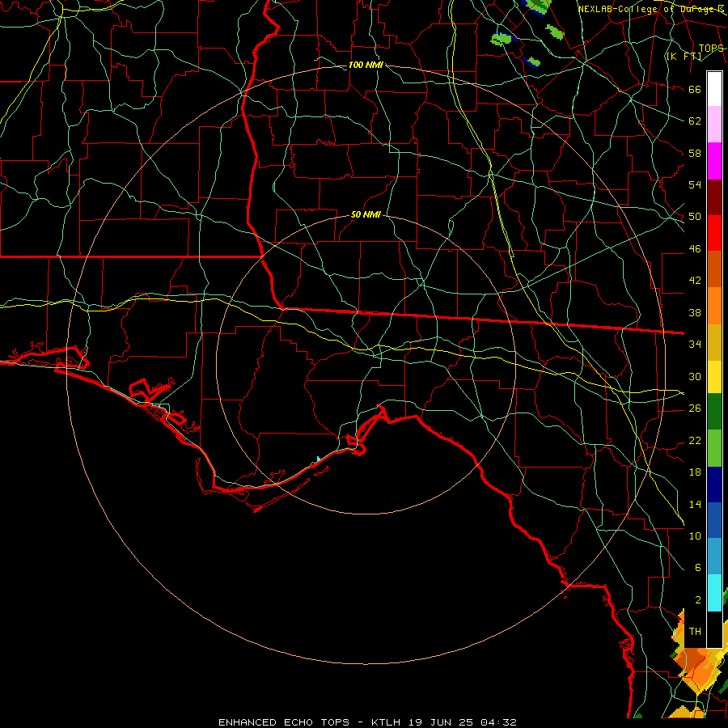Click the 100 NMI range ring label
The width and height of the screenshot is (728, 728).
point(366,65)
